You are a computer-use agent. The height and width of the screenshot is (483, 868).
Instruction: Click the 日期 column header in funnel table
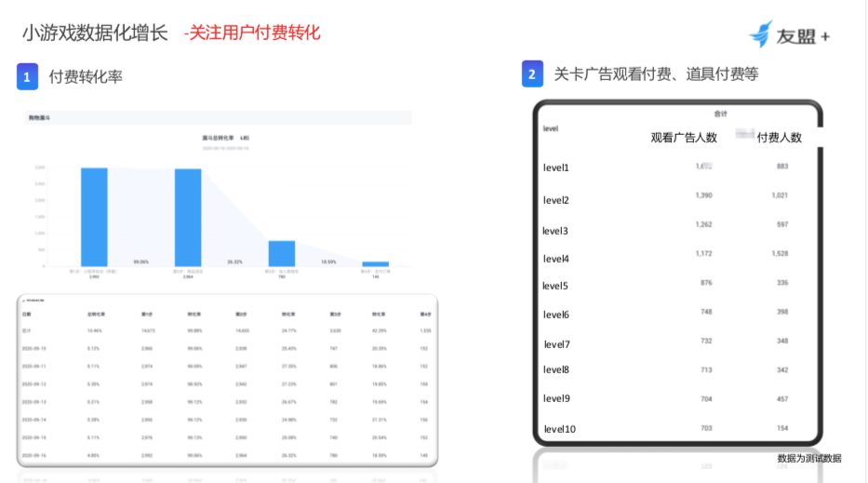coord(26,314)
